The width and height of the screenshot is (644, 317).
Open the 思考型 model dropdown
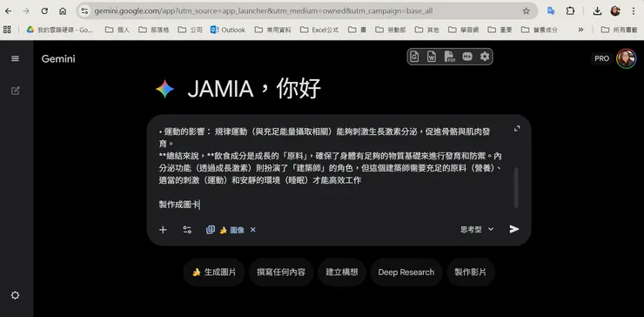pyautogui.click(x=477, y=229)
